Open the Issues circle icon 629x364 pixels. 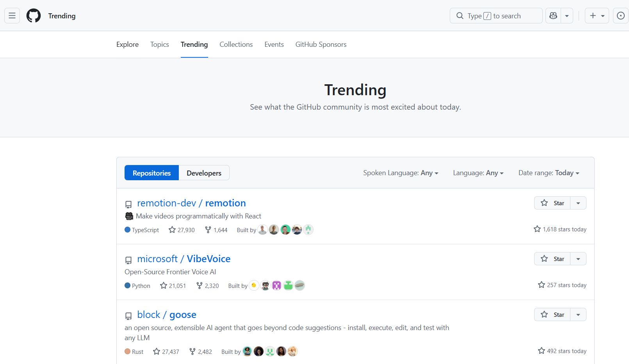(x=621, y=16)
